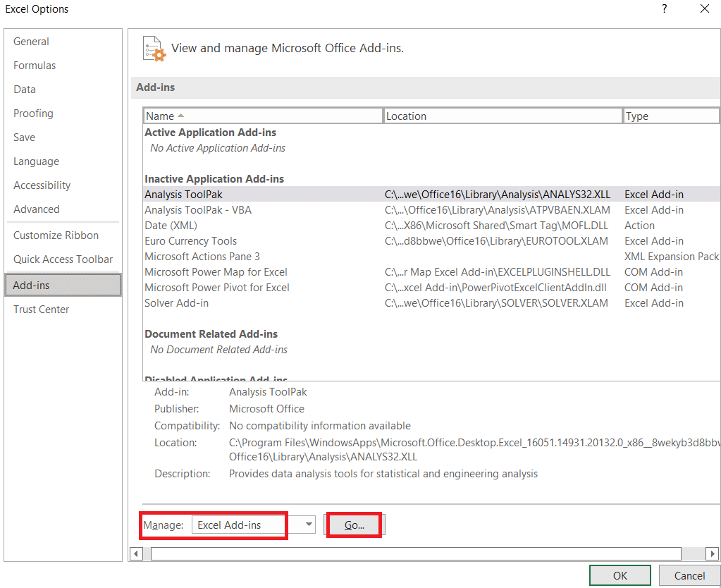
Task: Click the Add-ins gear icon in header
Action: tap(154, 49)
